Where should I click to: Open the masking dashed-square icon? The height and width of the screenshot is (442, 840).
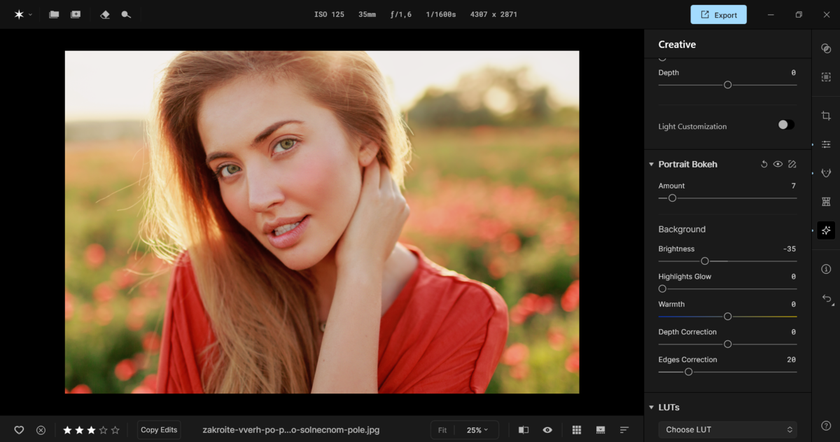click(x=826, y=77)
